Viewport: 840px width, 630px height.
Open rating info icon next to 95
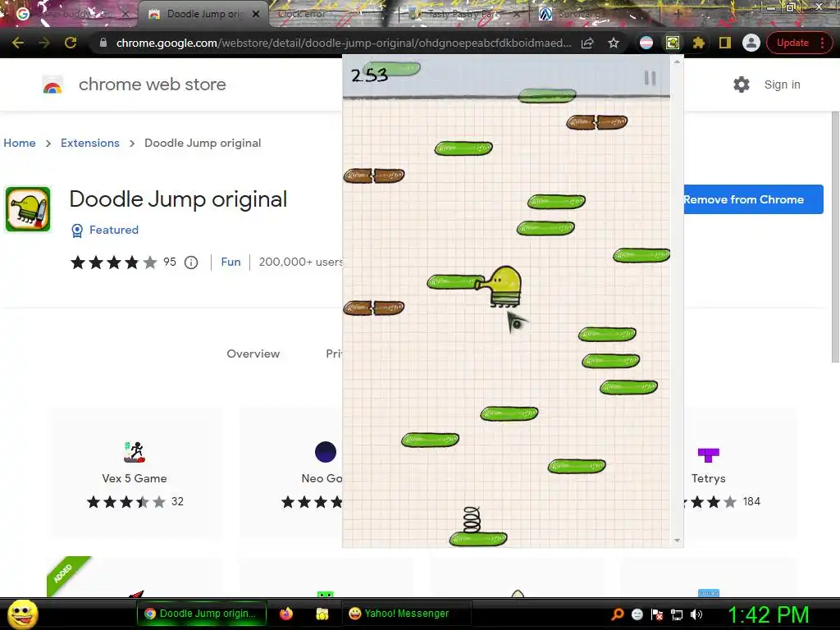click(191, 262)
